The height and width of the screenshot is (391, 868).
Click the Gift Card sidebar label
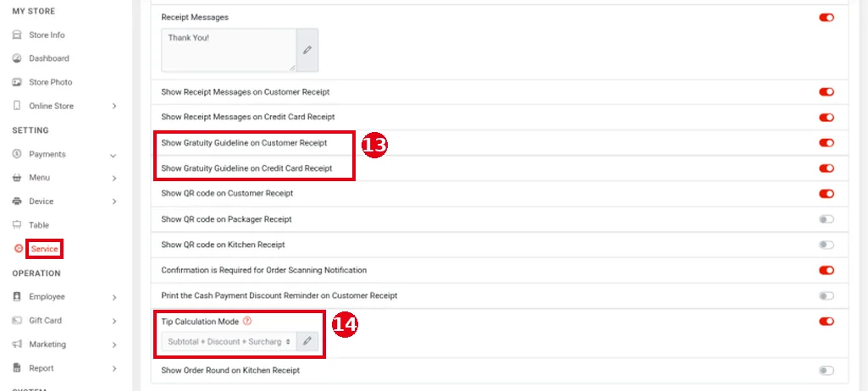coord(46,320)
